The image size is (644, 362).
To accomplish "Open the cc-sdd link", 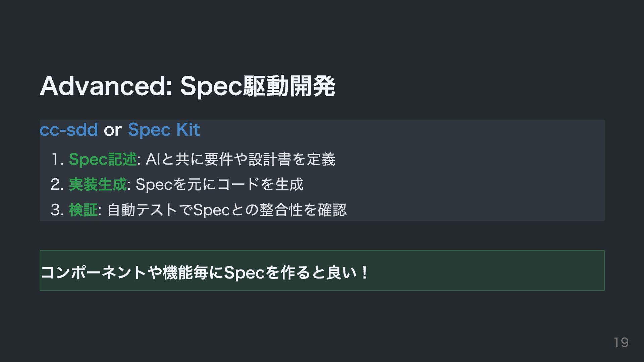I will (69, 130).
